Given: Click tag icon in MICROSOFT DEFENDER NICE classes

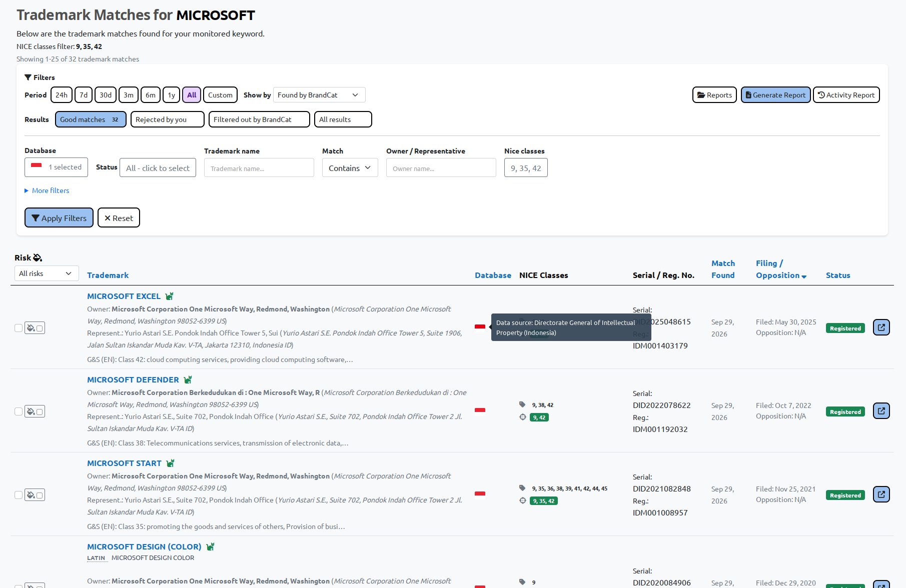Looking at the screenshot, I should click(522, 404).
